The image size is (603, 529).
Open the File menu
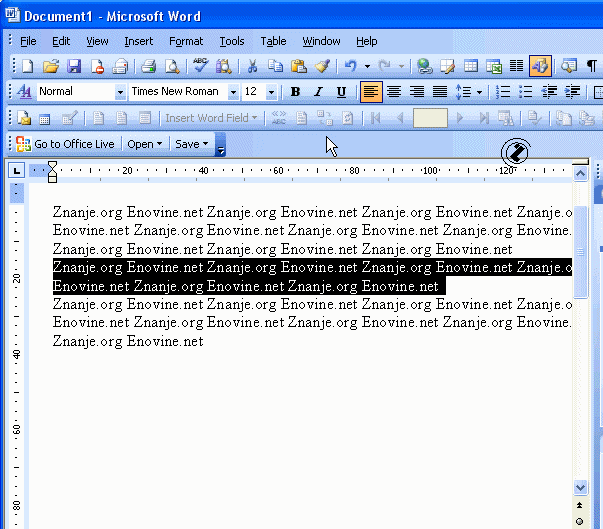point(28,41)
